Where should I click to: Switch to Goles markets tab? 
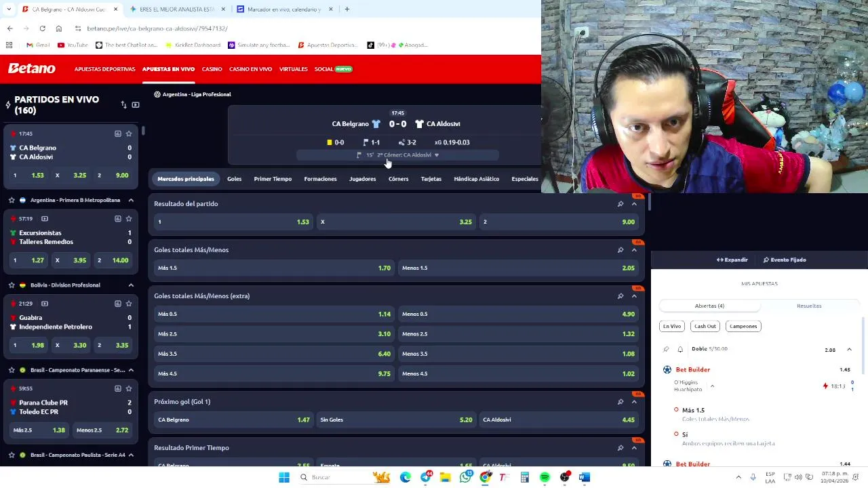[234, 179]
